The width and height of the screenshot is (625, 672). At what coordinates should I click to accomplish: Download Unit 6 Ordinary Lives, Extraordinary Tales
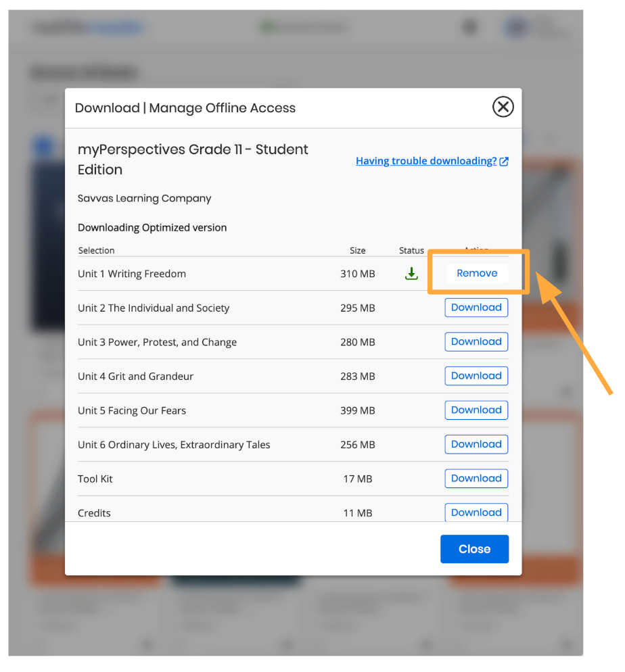pyautogui.click(x=476, y=444)
